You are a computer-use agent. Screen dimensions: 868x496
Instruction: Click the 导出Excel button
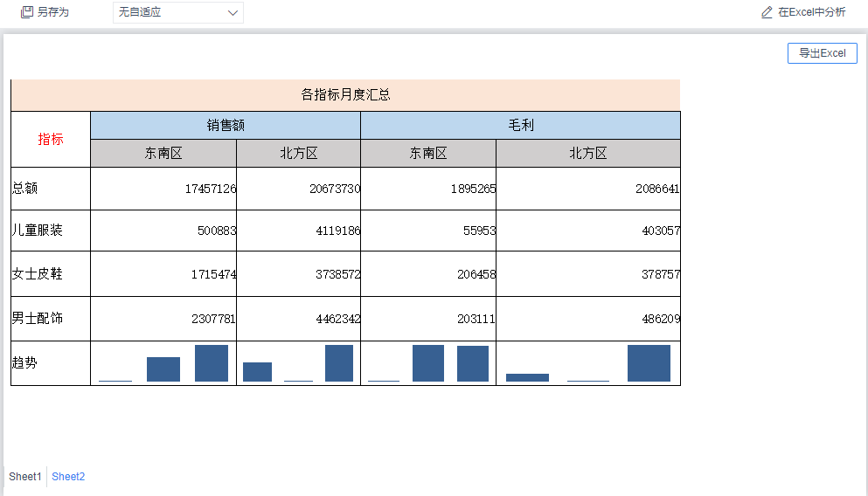(822, 53)
